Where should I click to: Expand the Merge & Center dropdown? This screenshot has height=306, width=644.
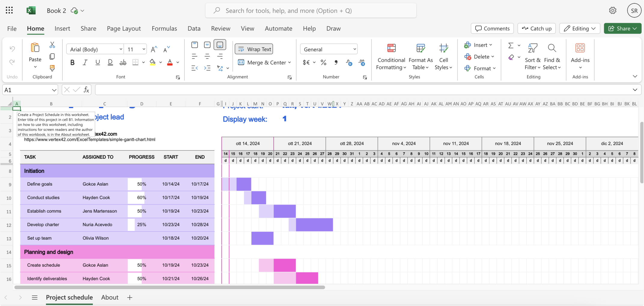289,62
